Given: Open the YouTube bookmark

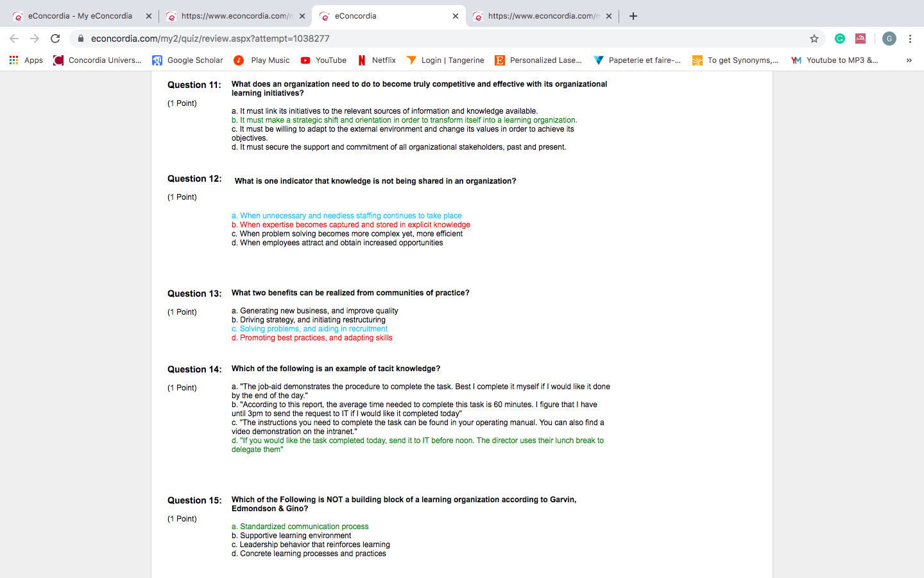Looking at the screenshot, I should 323,60.
